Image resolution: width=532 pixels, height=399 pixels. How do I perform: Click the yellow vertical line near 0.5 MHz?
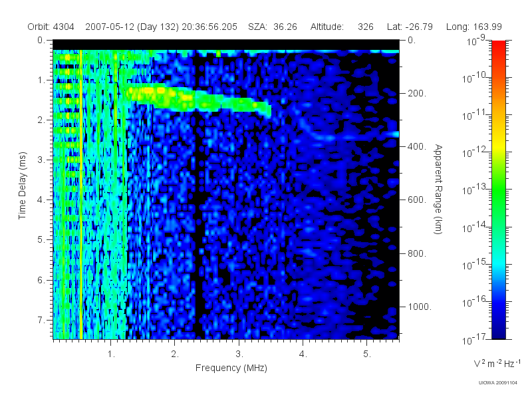pyautogui.click(x=81, y=194)
